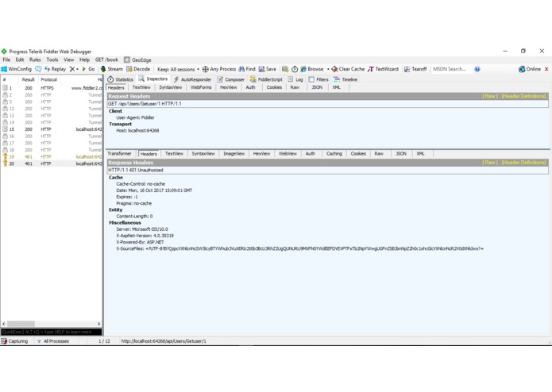Open the Tools menu
Screen dimensions: 552x392
coord(52,60)
